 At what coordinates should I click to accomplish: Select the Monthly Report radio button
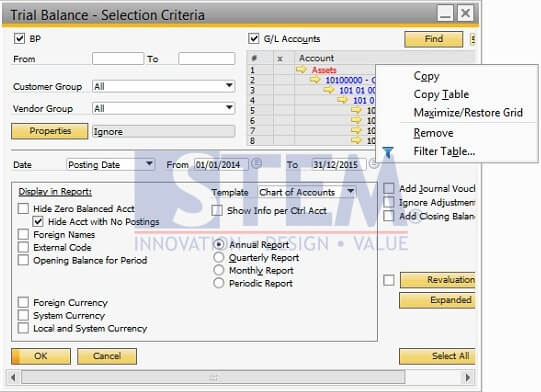point(219,270)
